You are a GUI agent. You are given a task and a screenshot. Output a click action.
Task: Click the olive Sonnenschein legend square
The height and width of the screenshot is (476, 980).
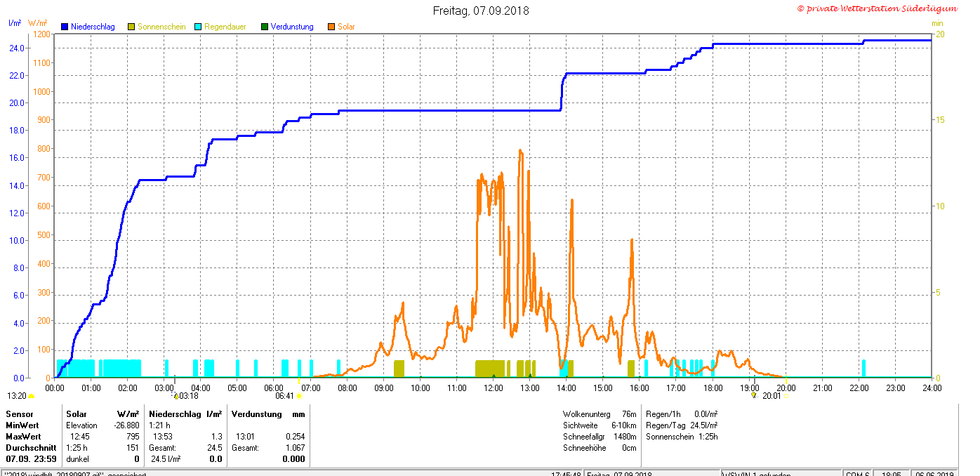(x=131, y=27)
